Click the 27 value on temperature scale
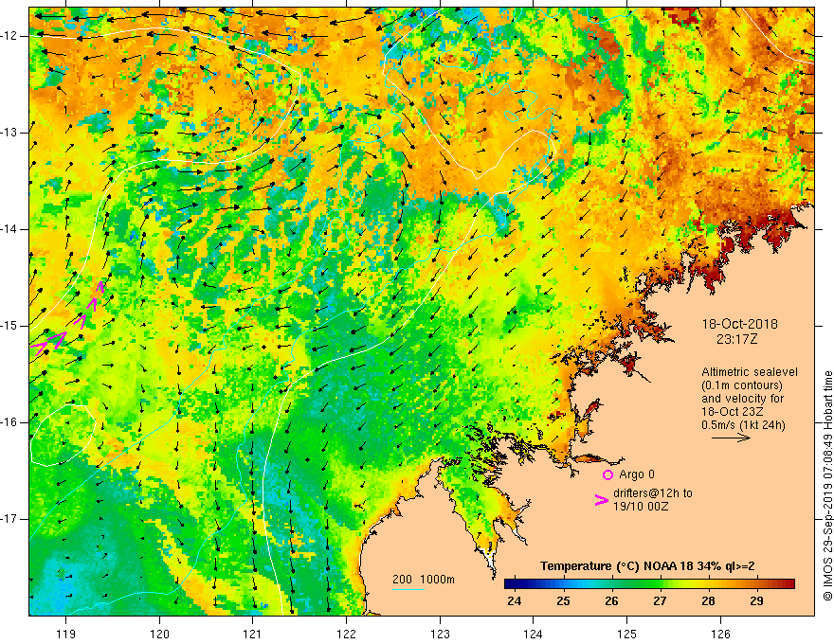 click(x=660, y=601)
